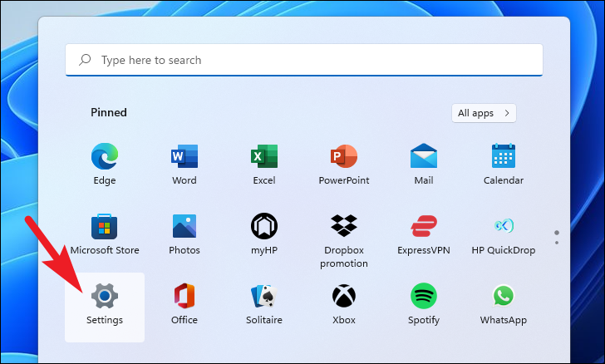Open the Edge browser app

105,156
